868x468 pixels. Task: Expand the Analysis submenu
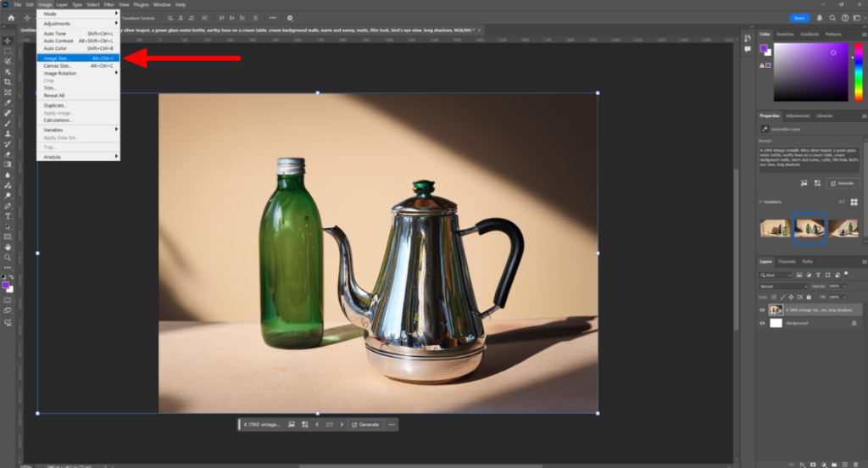click(78, 157)
